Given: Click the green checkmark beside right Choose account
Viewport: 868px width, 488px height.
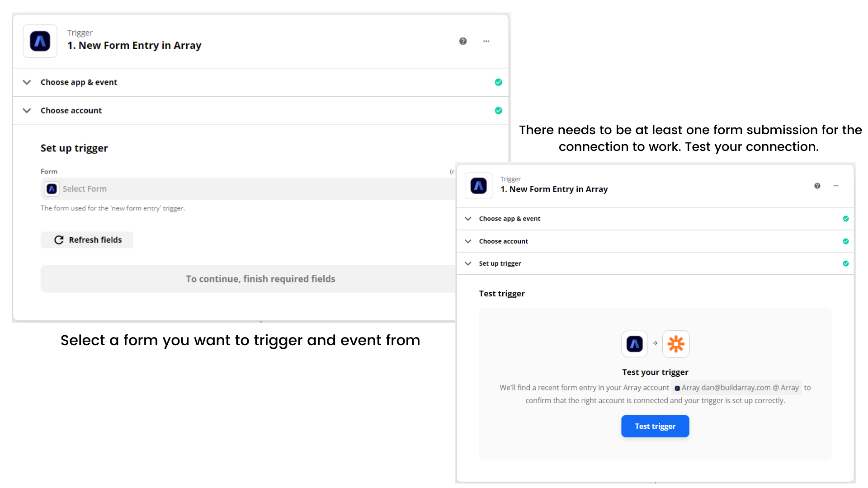Looking at the screenshot, I should 845,241.
